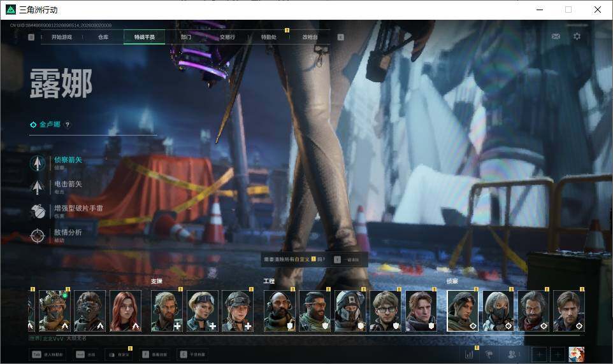Select the 电击箭矢 skill icon
The image size is (613, 364).
point(38,187)
